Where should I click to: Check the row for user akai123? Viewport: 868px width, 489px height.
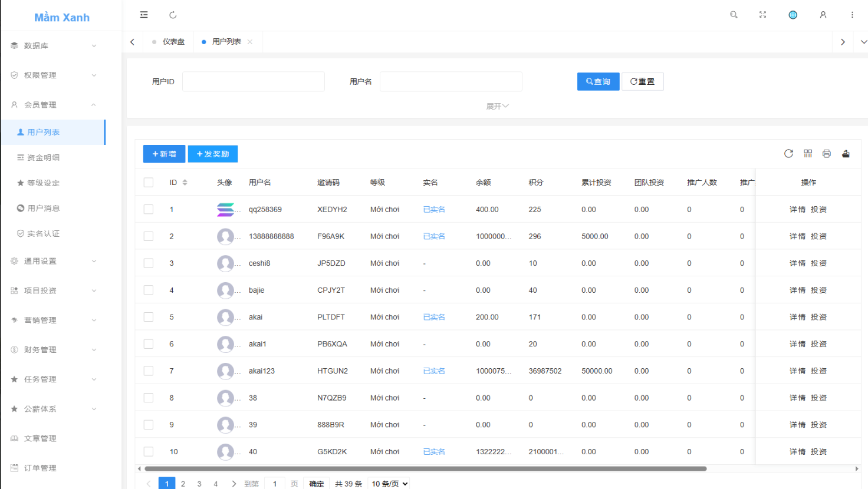[149, 371]
